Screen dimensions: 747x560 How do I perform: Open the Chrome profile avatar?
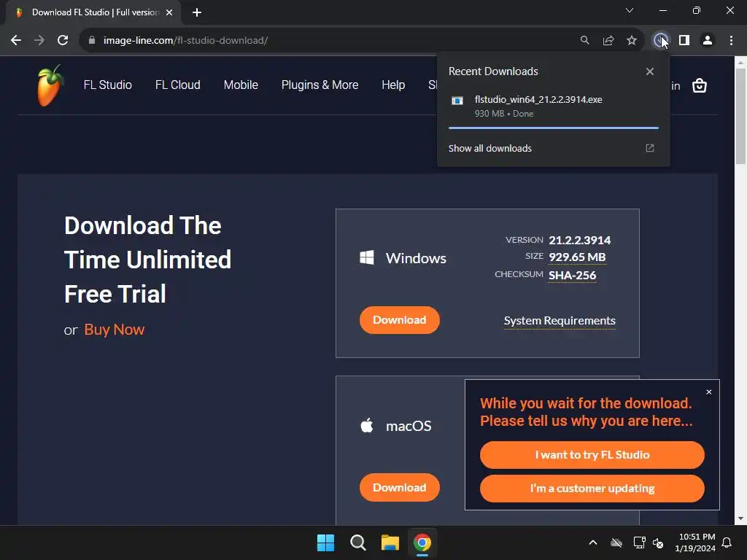708,41
